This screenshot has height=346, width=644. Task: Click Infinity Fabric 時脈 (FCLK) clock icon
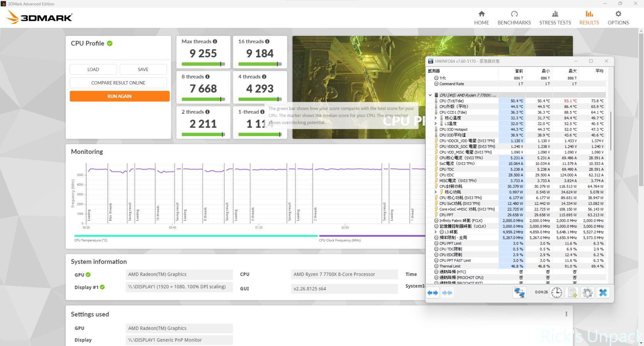tap(436, 221)
